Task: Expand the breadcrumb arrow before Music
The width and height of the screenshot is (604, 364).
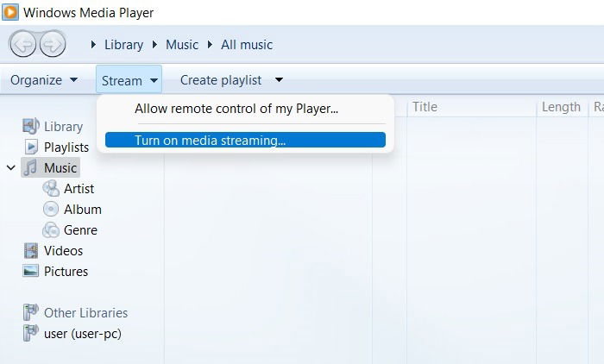Action: (x=154, y=44)
